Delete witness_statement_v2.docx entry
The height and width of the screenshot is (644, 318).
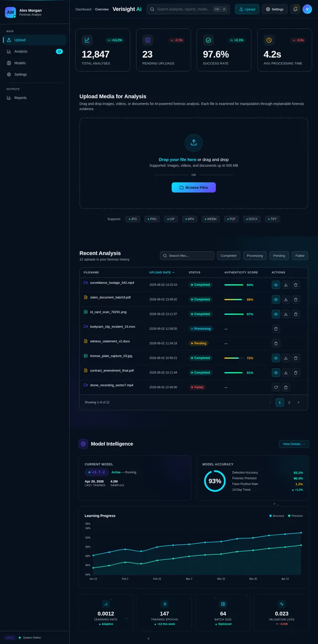[x=276, y=343]
